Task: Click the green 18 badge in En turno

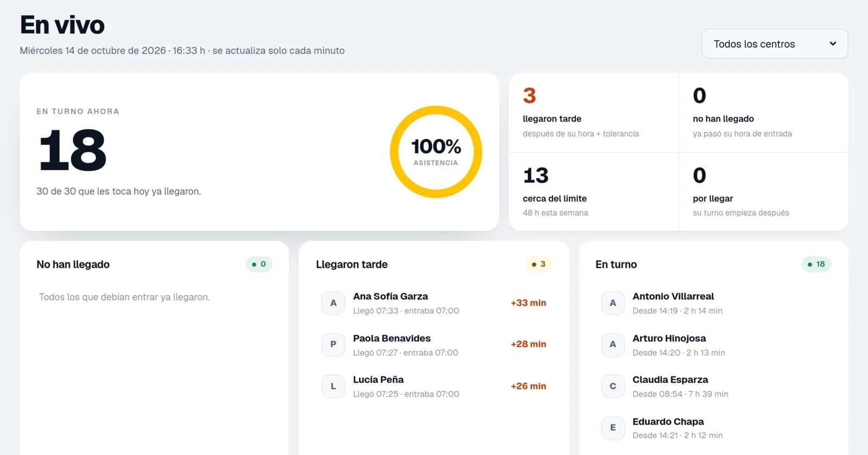Action: [x=816, y=264]
